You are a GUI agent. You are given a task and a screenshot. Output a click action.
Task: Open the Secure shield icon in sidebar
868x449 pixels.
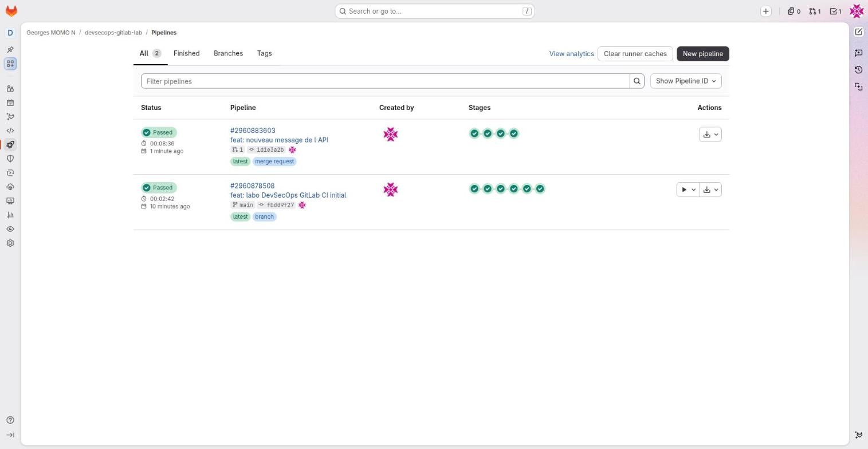(10, 159)
